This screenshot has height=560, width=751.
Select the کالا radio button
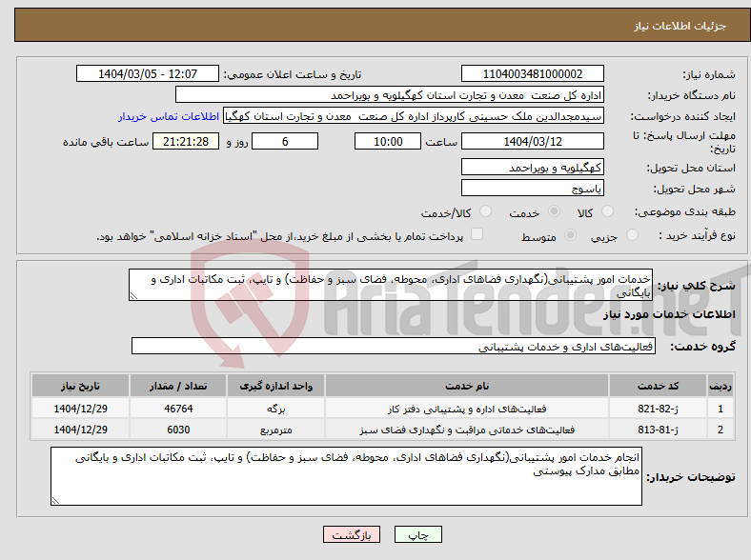point(607,211)
